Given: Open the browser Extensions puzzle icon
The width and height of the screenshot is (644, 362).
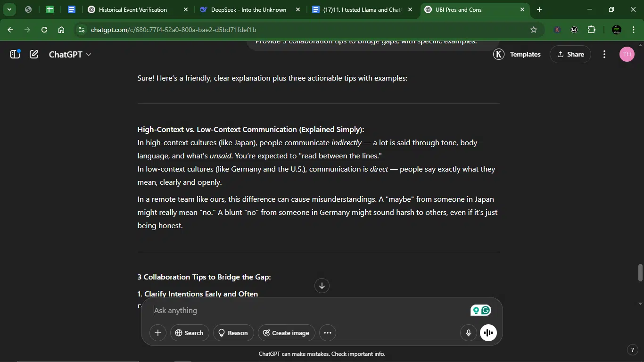Looking at the screenshot, I should tap(592, 30).
